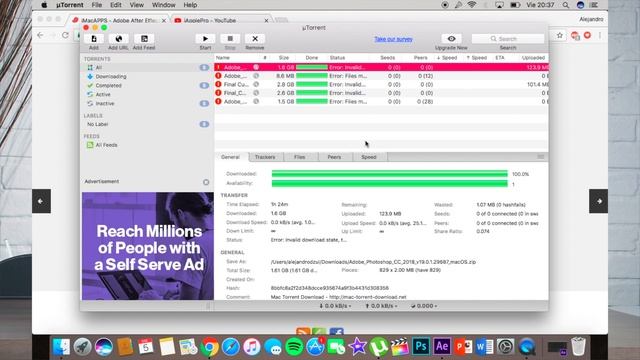Open the Edit menu

116,5
